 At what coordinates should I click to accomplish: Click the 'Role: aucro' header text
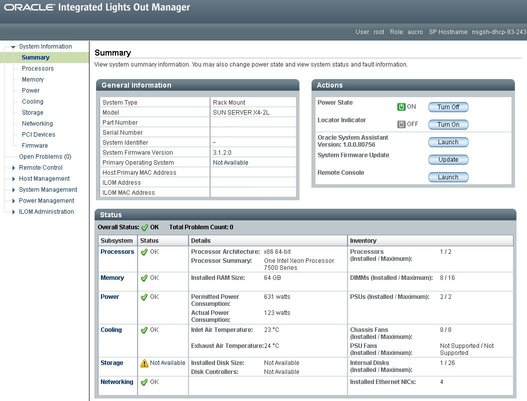pos(406,32)
